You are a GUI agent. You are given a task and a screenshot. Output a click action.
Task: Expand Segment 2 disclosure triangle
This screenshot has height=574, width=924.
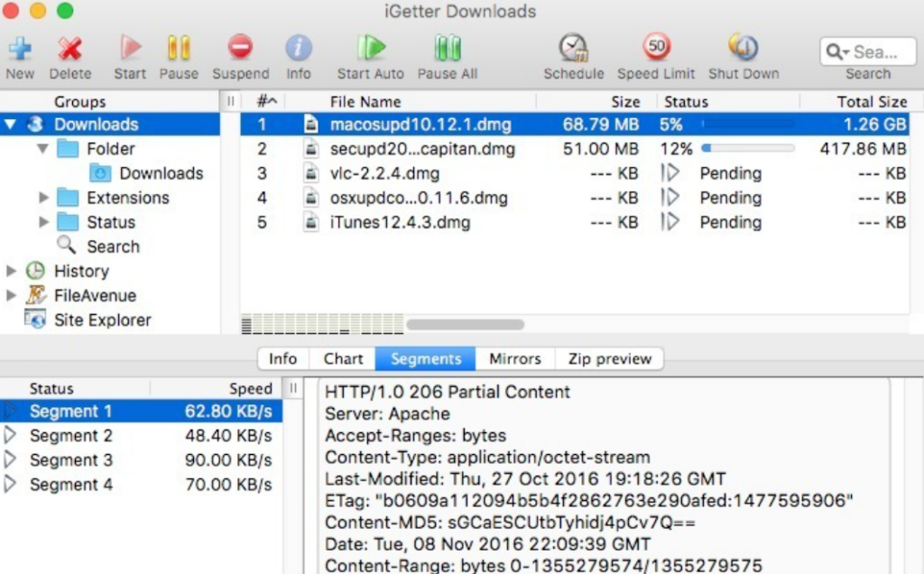(x=10, y=436)
